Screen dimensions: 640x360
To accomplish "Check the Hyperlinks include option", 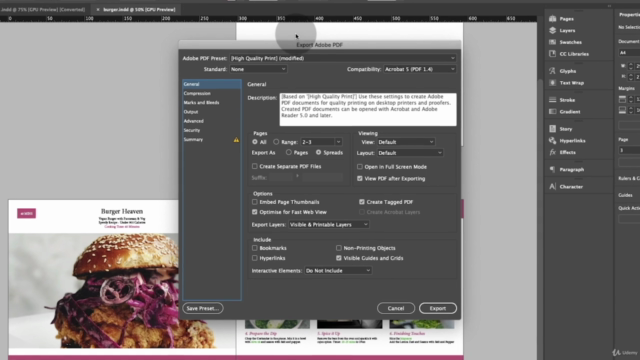I will pos(255,258).
